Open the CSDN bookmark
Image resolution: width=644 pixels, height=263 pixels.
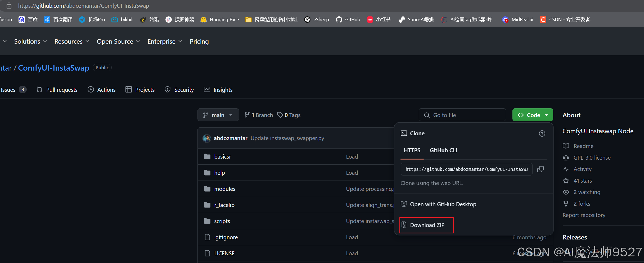pyautogui.click(x=567, y=19)
